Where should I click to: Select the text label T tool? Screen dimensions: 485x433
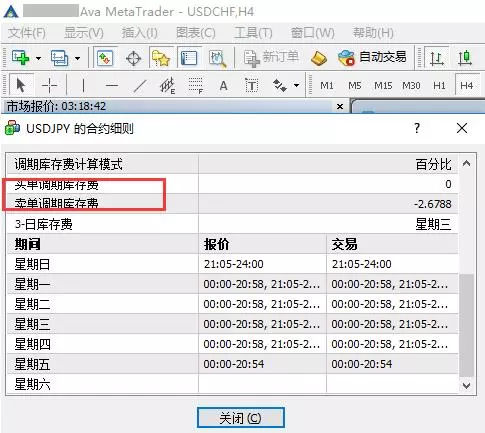coord(252,86)
